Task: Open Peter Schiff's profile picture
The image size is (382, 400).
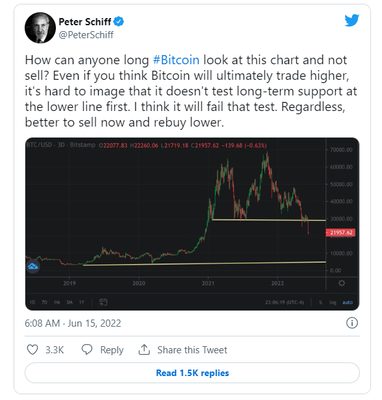Action: click(40, 28)
